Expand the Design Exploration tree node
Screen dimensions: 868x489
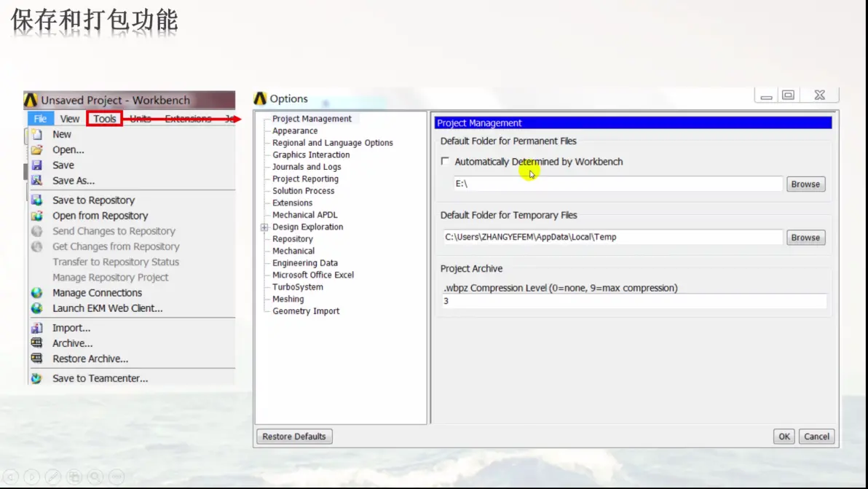(264, 227)
